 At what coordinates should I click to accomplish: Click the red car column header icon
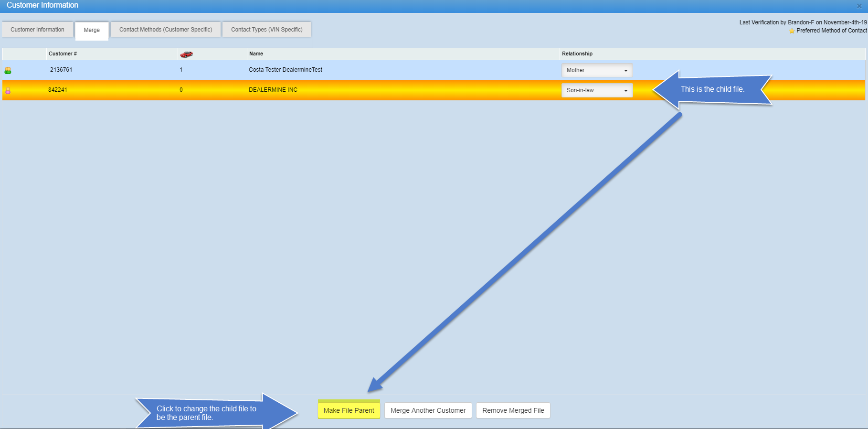[x=186, y=54]
